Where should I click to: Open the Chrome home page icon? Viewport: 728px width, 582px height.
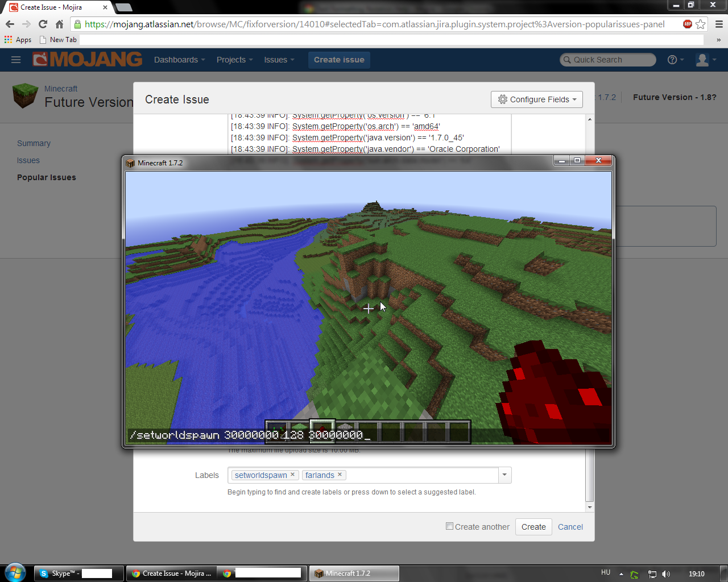point(59,24)
